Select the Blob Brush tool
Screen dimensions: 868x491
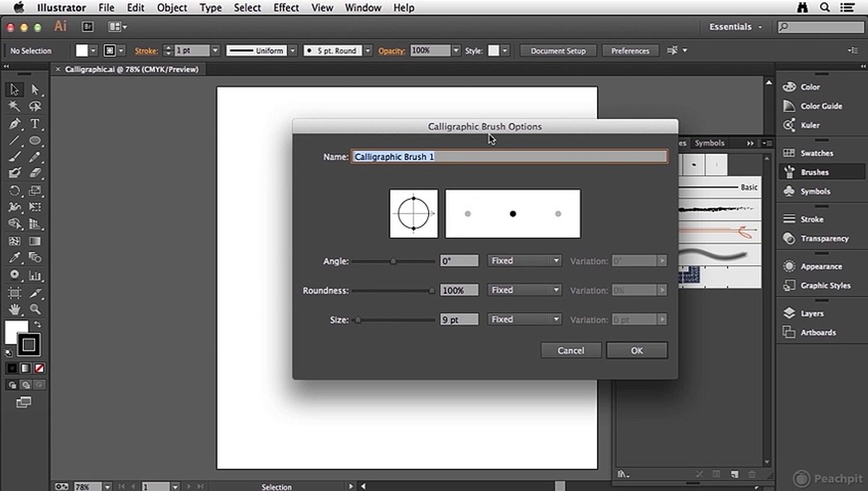pyautogui.click(x=14, y=173)
